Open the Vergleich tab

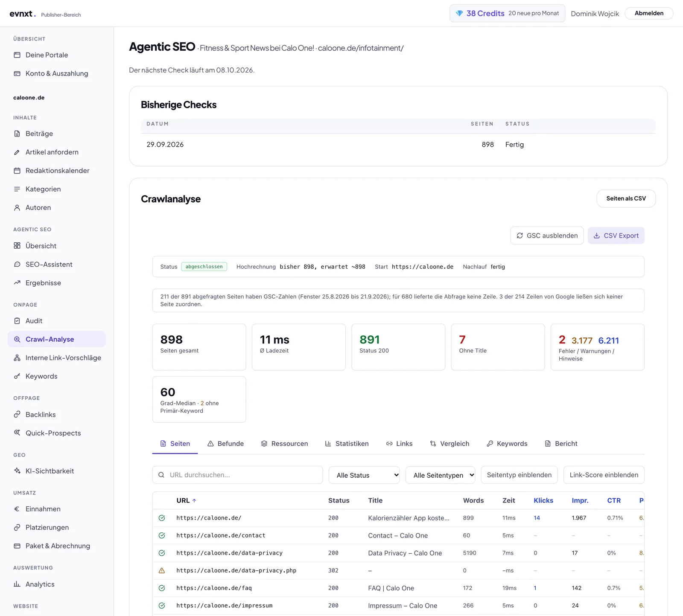click(449, 444)
